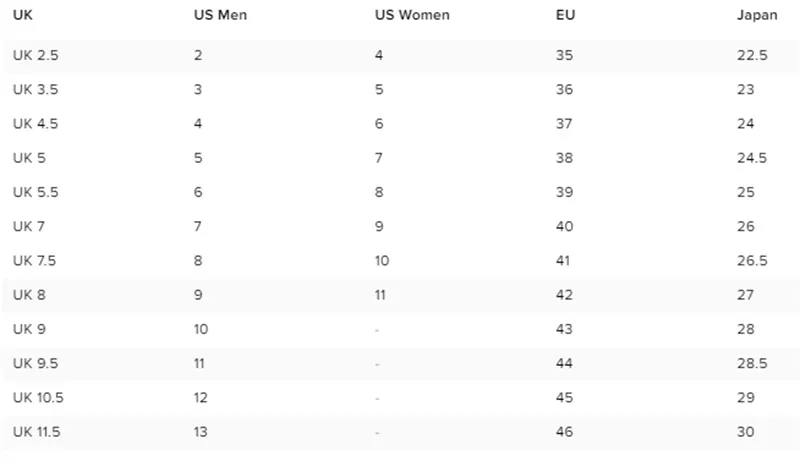800x461 pixels.
Task: Click EU value 35
Action: point(564,55)
